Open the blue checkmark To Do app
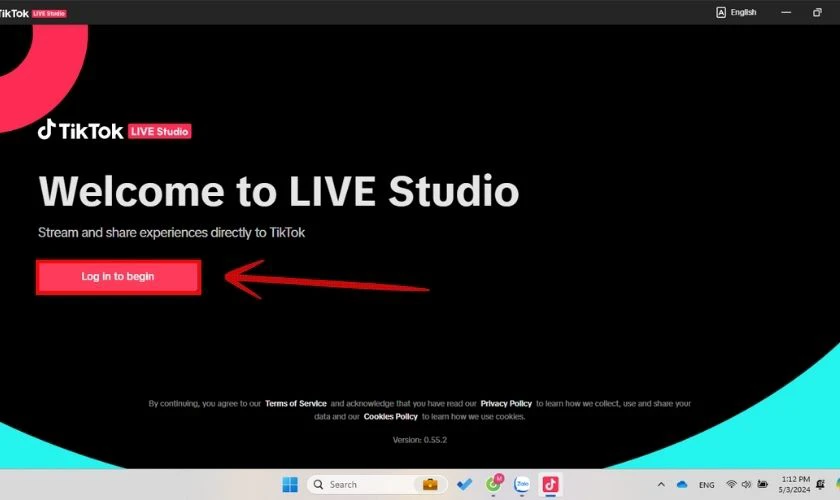Image resolution: width=840 pixels, height=500 pixels. pos(464,484)
